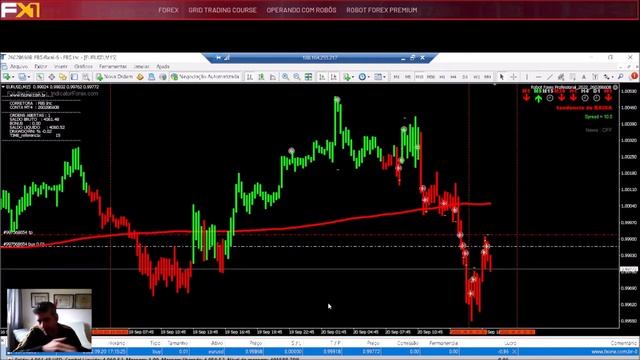Go to FOREX site link
640x360 pixels.
click(168, 10)
